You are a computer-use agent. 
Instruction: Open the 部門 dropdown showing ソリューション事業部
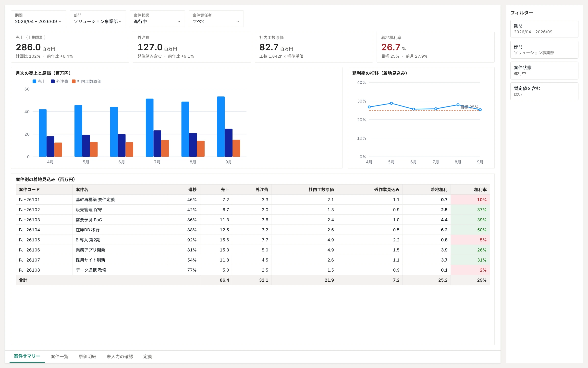click(x=98, y=19)
